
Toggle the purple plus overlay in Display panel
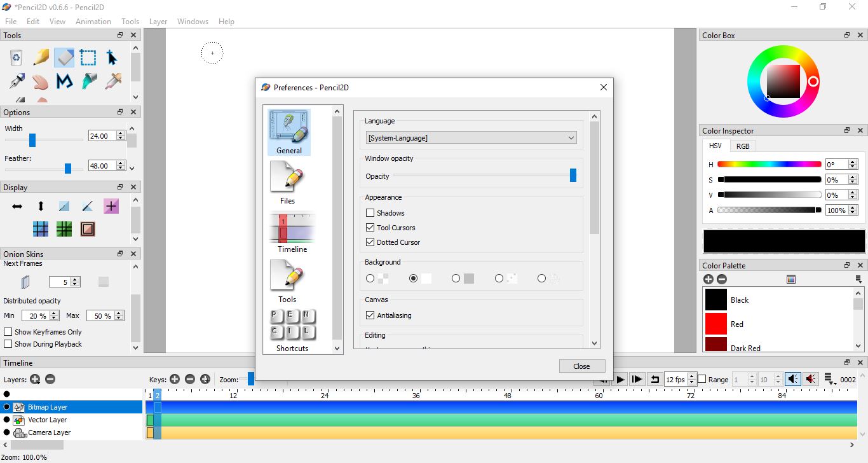point(111,206)
